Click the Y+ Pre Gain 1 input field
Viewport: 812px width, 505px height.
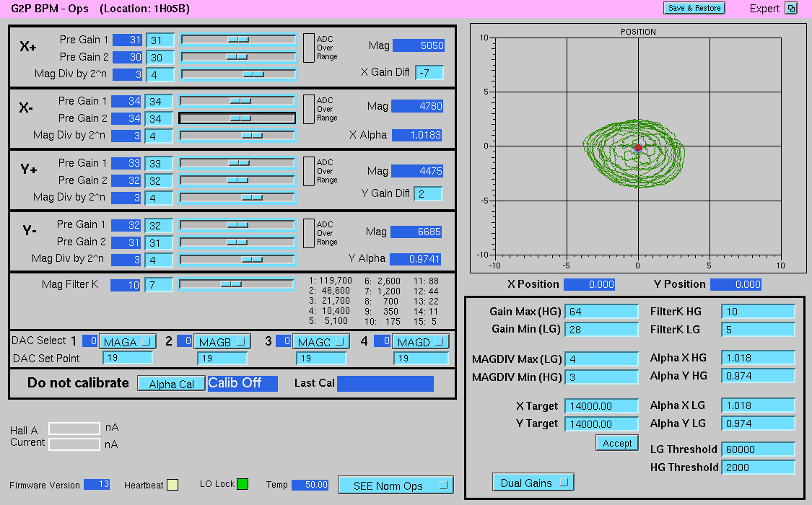point(159,164)
